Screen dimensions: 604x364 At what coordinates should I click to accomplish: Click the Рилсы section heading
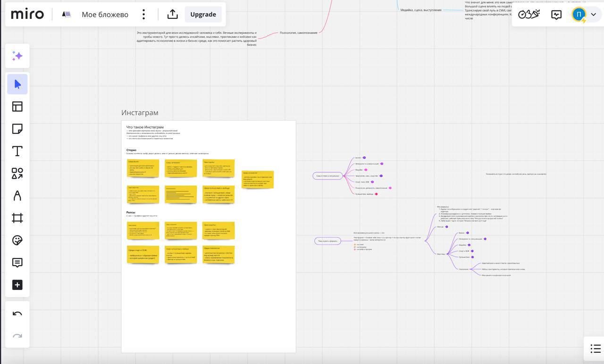pyautogui.click(x=131, y=212)
